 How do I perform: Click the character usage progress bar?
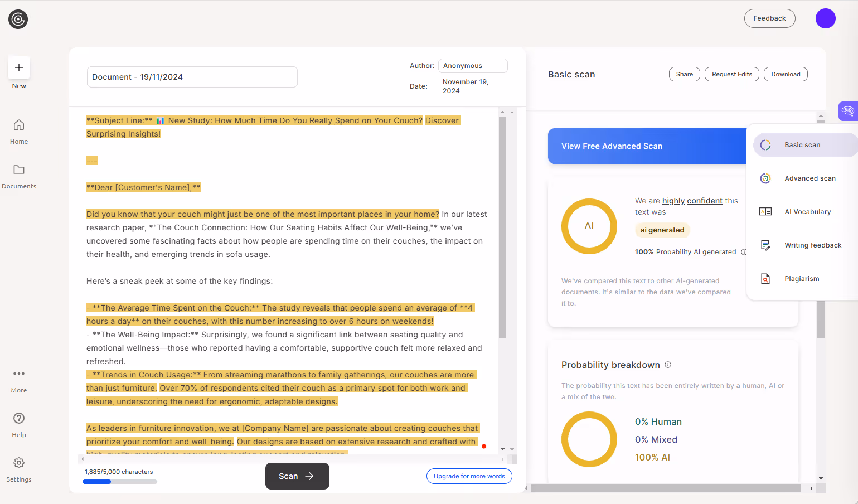click(119, 481)
